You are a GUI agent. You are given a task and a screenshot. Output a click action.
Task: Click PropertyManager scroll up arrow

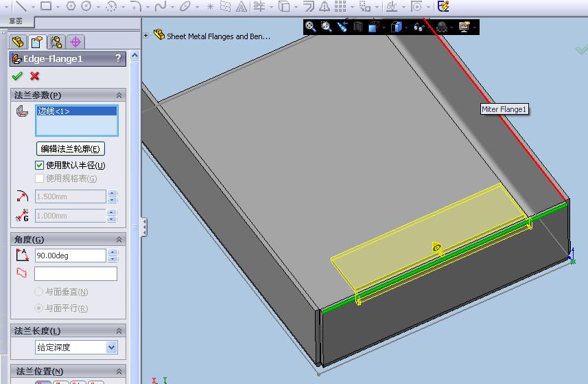click(x=135, y=56)
